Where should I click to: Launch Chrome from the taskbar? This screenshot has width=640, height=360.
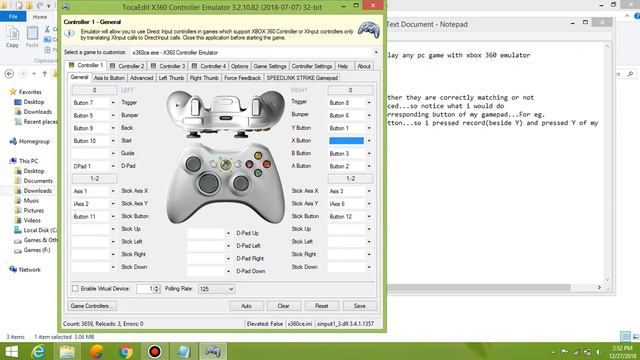click(126, 351)
